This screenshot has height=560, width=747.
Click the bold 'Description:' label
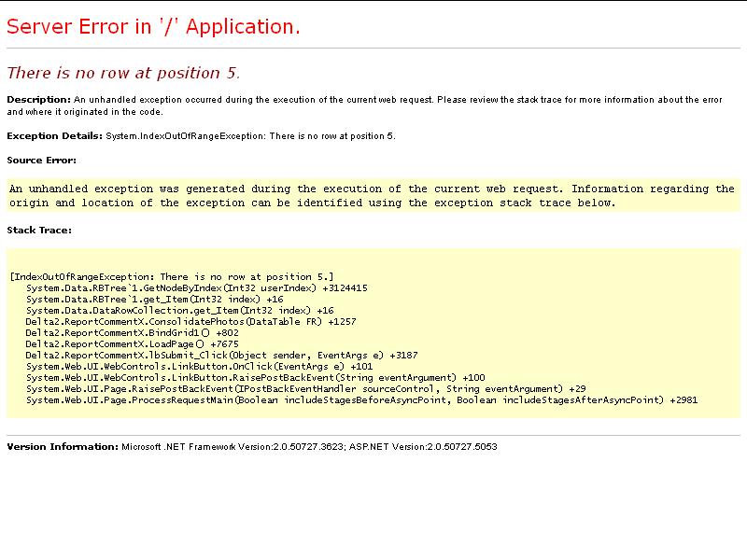tap(38, 99)
